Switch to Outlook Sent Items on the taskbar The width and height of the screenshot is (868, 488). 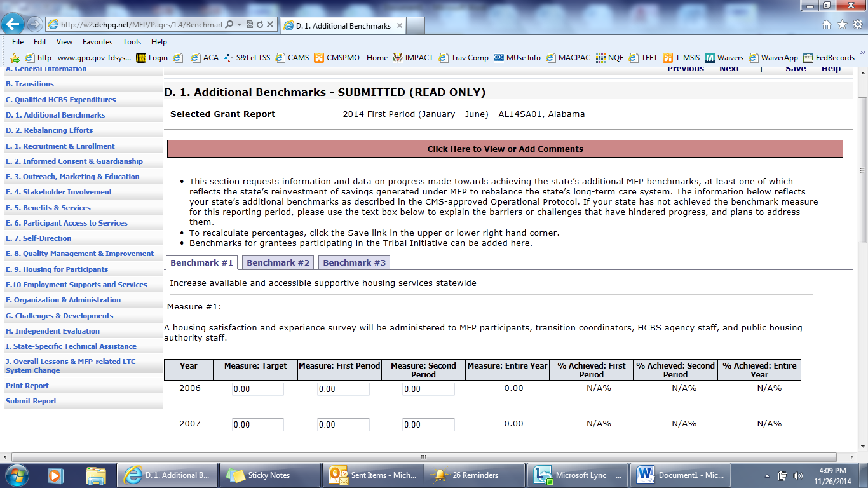[372, 475]
